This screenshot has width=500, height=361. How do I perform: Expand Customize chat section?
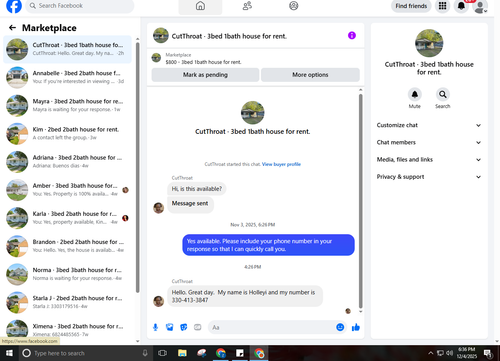(x=429, y=125)
